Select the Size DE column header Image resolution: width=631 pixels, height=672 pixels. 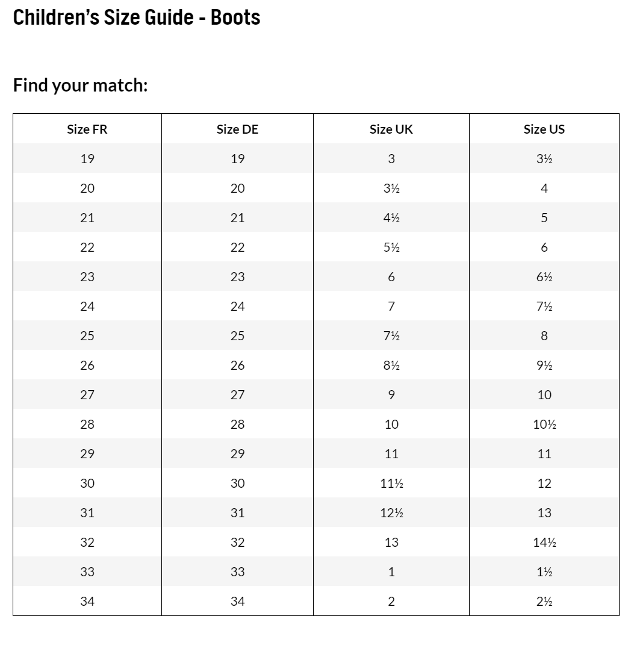tap(237, 129)
